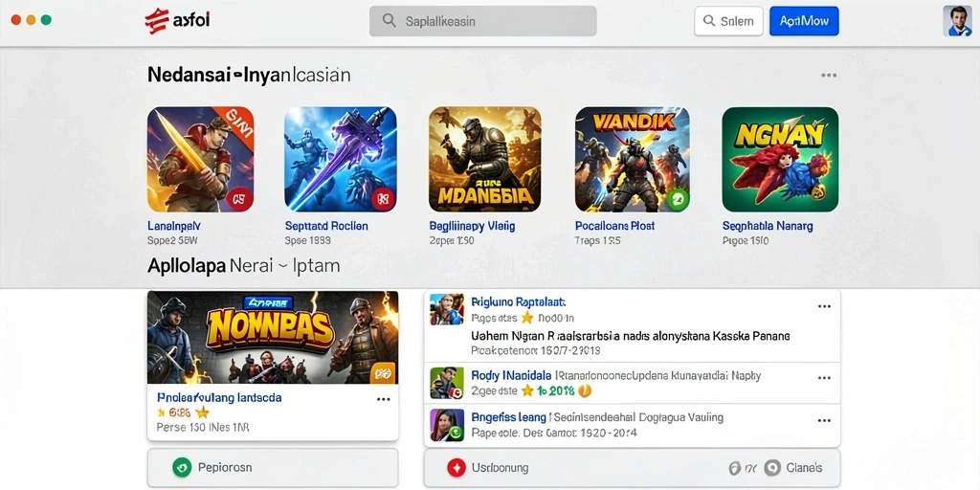The height and width of the screenshot is (490, 980).
Task: Click the red Usrbonung circle icon
Action: coord(457,467)
